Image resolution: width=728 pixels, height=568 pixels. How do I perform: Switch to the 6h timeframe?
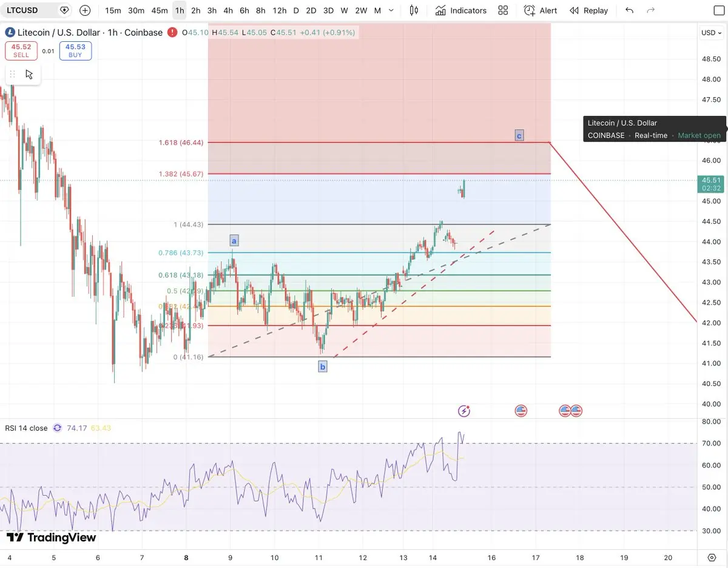point(244,10)
